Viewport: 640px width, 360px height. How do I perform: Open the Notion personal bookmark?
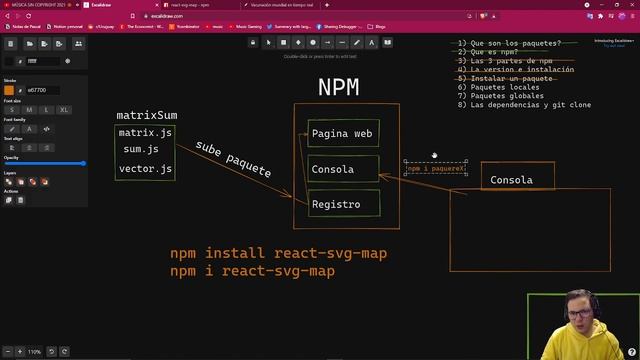65,27
